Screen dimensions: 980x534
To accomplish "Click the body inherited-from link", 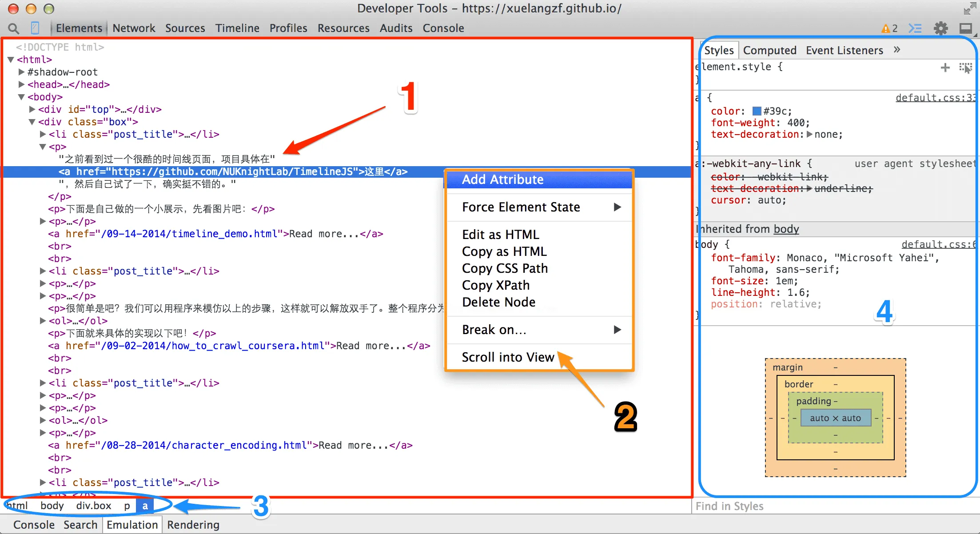I will coord(786,229).
